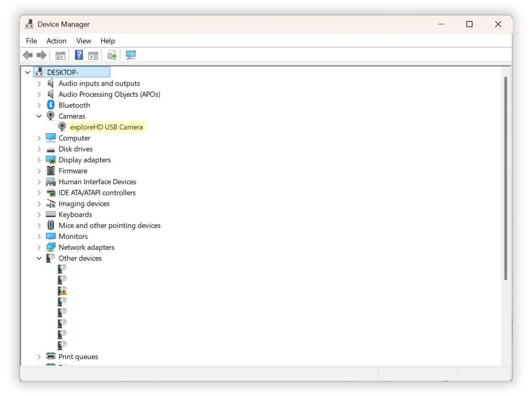Select Human Interface Devices label
532x396 pixels.
(97, 182)
